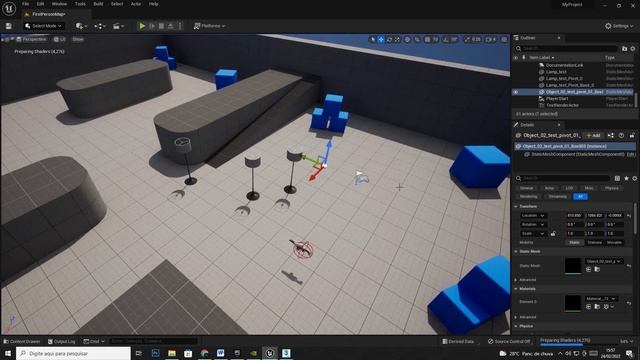Open the Actor menu
Screen dimensions: 640x360
point(136,4)
